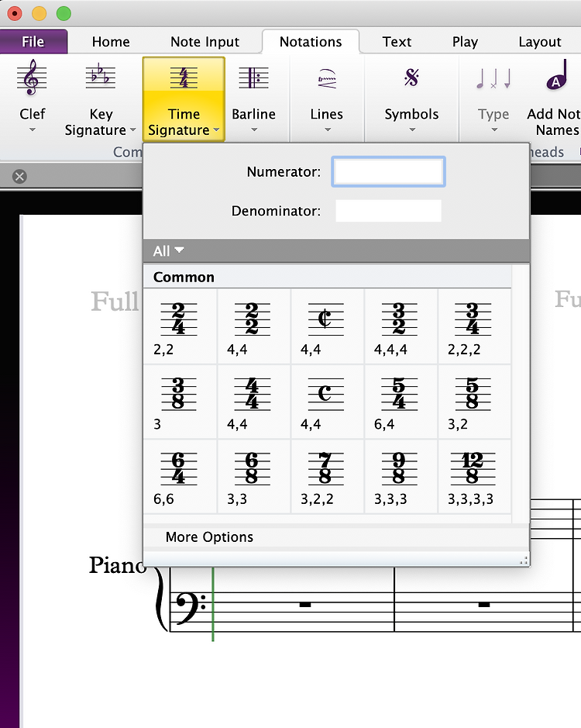Choose the 2/2 time signature
The width and height of the screenshot is (581, 728).
254,326
